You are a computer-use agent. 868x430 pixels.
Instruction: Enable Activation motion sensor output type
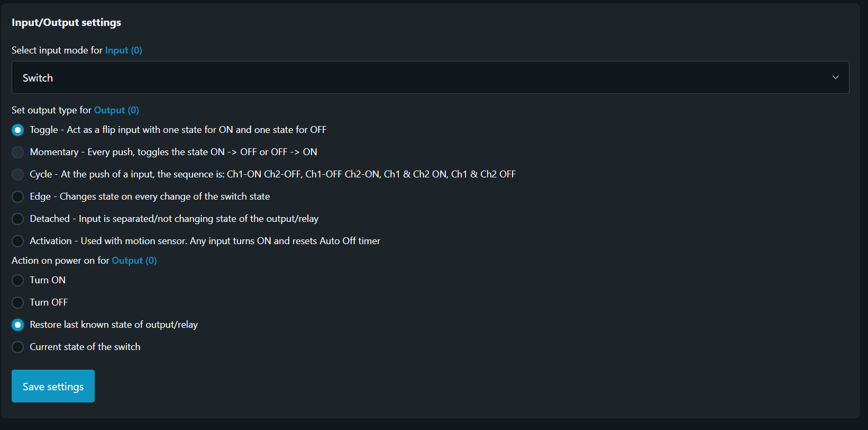point(18,241)
